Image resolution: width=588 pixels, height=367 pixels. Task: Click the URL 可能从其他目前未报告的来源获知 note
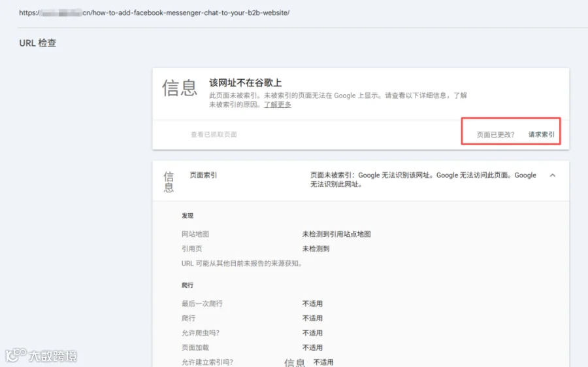(x=242, y=264)
